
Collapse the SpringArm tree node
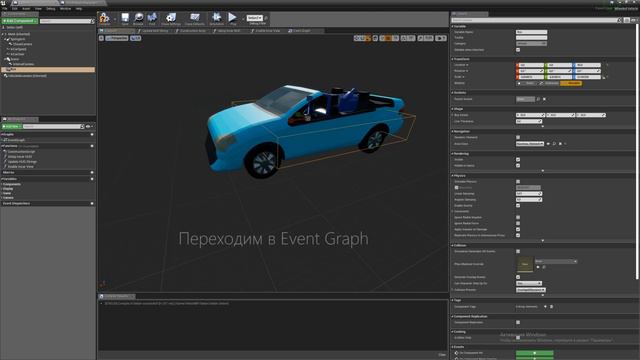[6, 39]
